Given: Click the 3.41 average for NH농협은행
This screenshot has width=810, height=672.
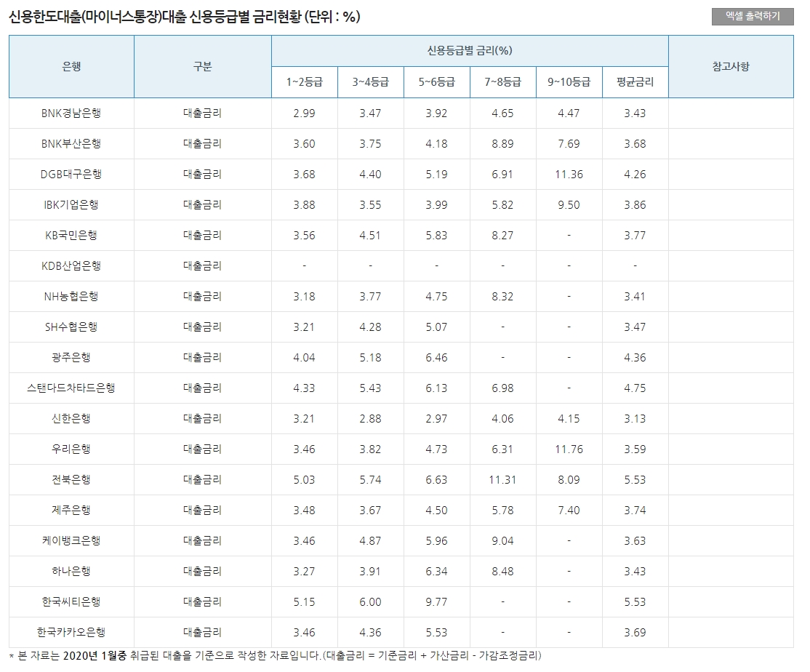Looking at the screenshot, I should (635, 296).
